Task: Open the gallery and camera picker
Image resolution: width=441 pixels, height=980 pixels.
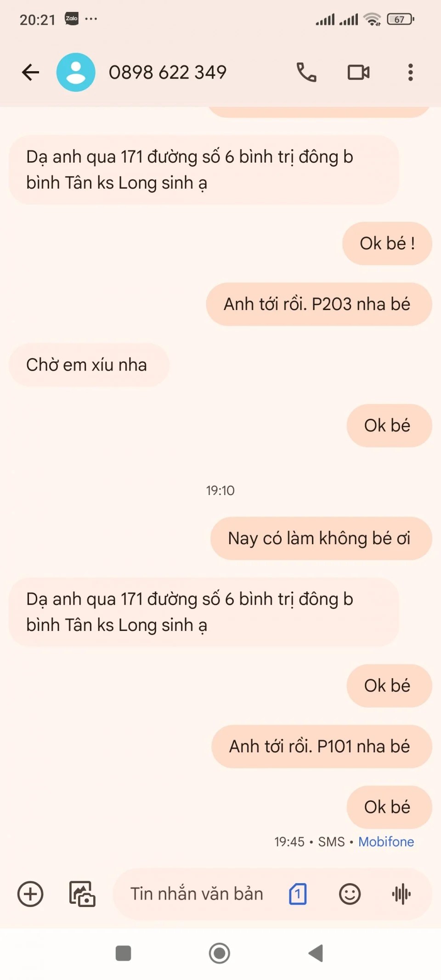Action: (x=82, y=894)
